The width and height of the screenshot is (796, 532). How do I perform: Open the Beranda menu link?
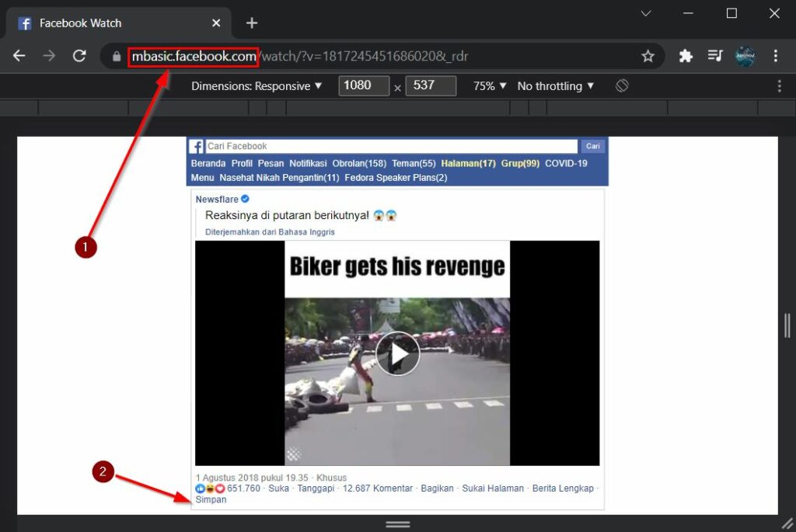tap(208, 163)
